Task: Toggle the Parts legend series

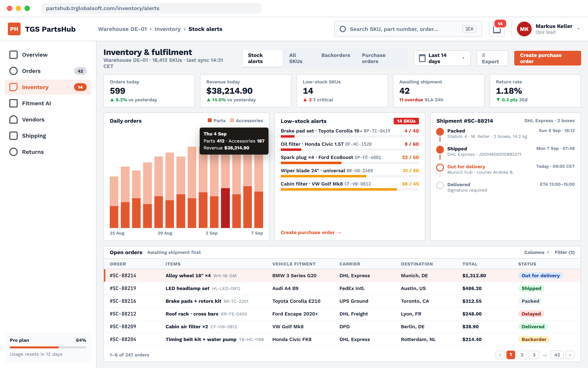Action: click(x=217, y=120)
